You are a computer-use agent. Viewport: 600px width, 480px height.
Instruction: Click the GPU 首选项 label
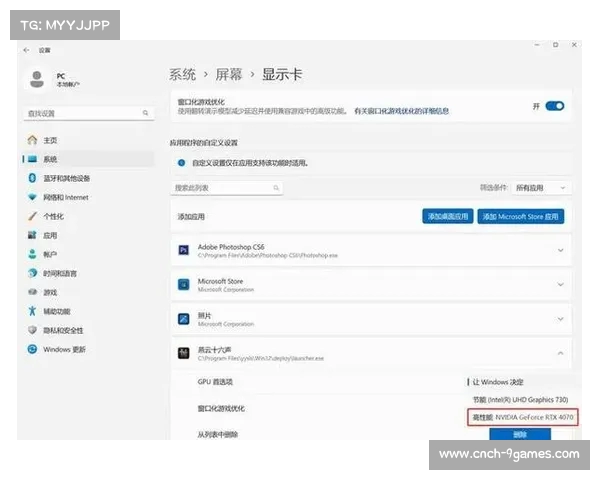pyautogui.click(x=215, y=382)
